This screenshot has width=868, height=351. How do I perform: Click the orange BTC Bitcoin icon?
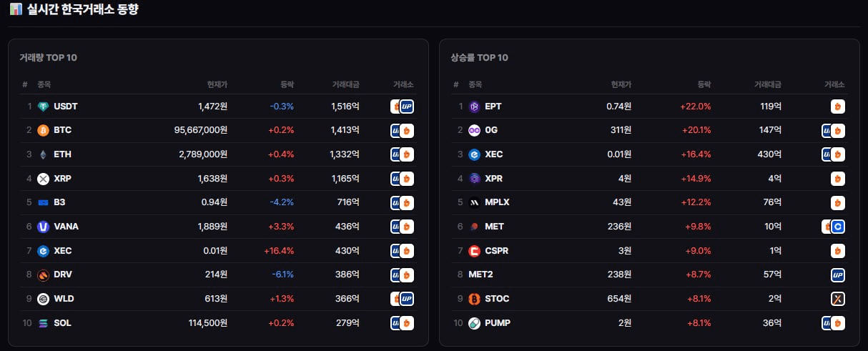(43, 130)
